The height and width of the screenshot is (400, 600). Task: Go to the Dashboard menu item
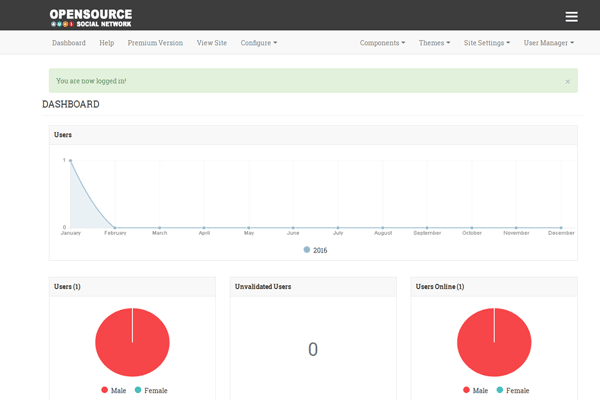pos(69,43)
